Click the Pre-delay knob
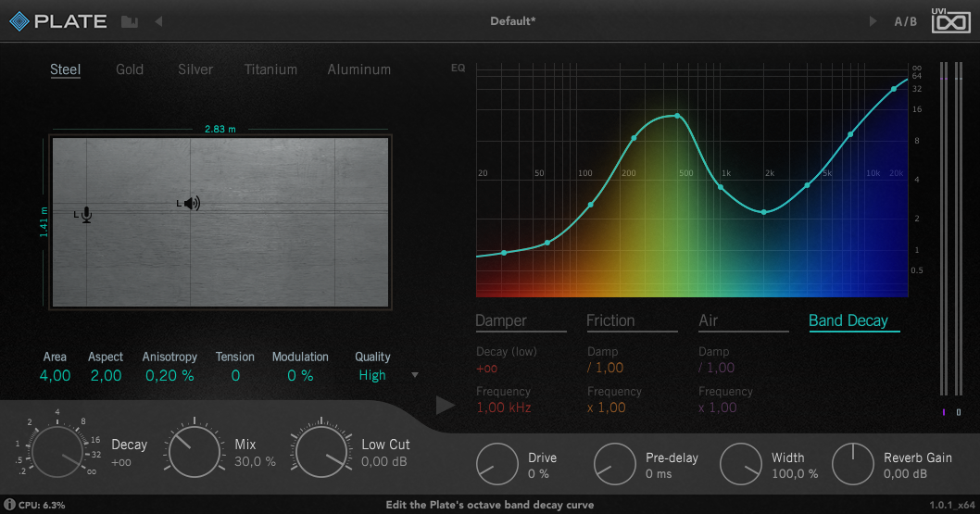The width and height of the screenshot is (980, 514). point(614,464)
